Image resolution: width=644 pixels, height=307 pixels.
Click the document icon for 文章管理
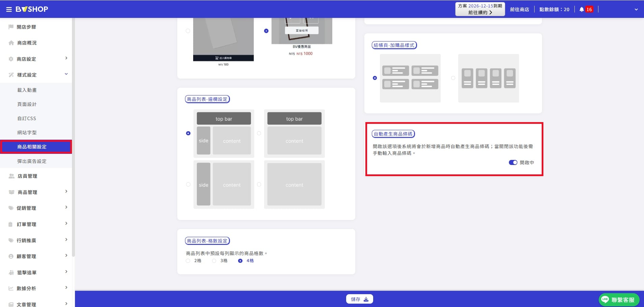(11, 304)
